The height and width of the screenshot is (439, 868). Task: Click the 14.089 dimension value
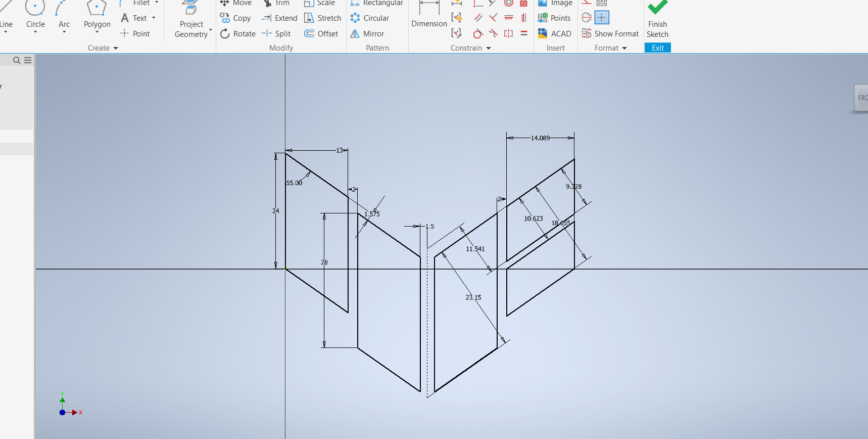540,138
